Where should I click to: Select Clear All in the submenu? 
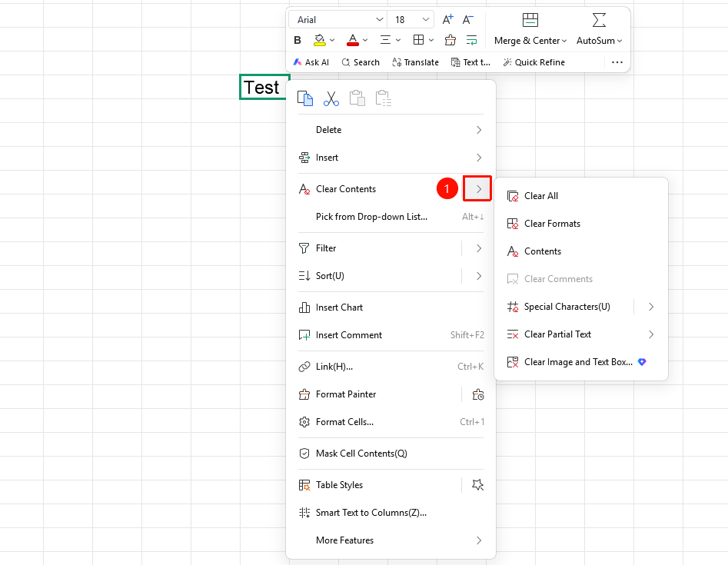coord(581,196)
